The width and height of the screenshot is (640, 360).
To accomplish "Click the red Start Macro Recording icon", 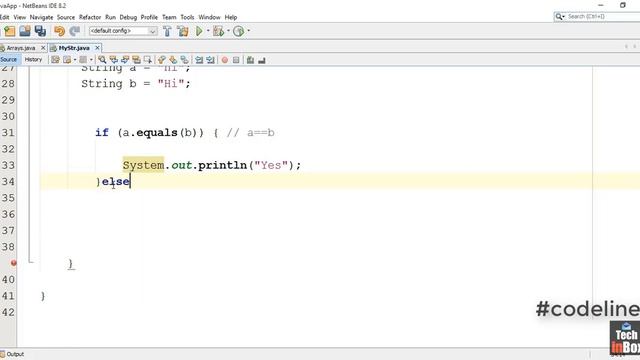I will [x=224, y=60].
